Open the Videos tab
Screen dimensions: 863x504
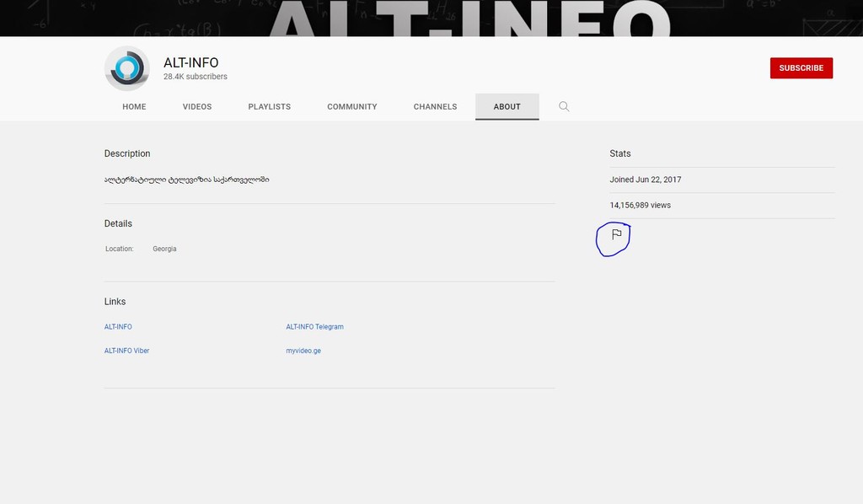[x=197, y=107]
